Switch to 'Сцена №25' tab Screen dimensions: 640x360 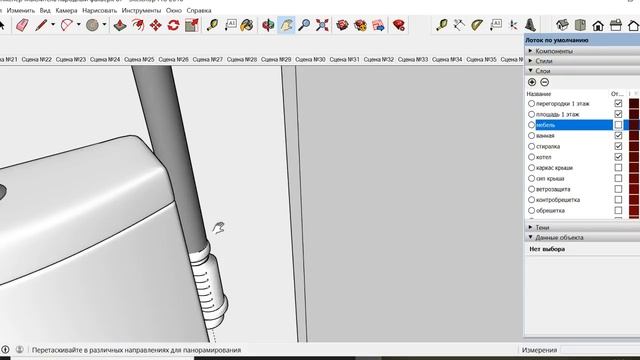click(139, 59)
